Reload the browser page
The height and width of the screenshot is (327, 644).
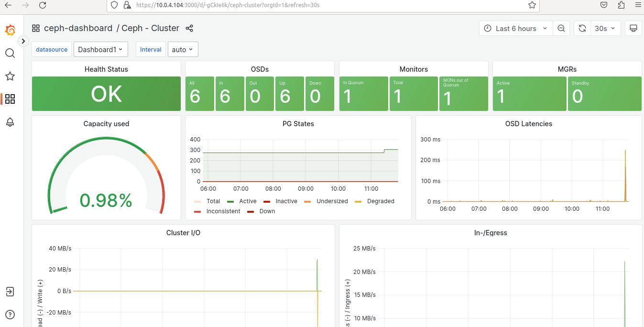43,5
